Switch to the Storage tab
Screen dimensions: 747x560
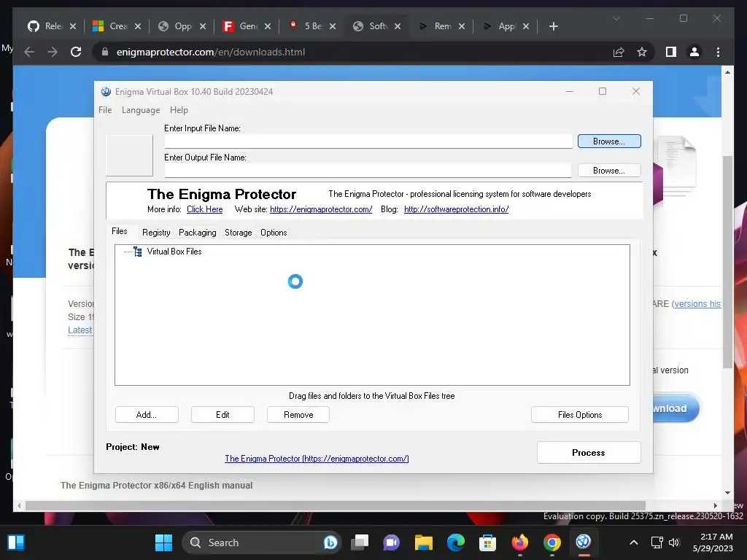(239, 233)
